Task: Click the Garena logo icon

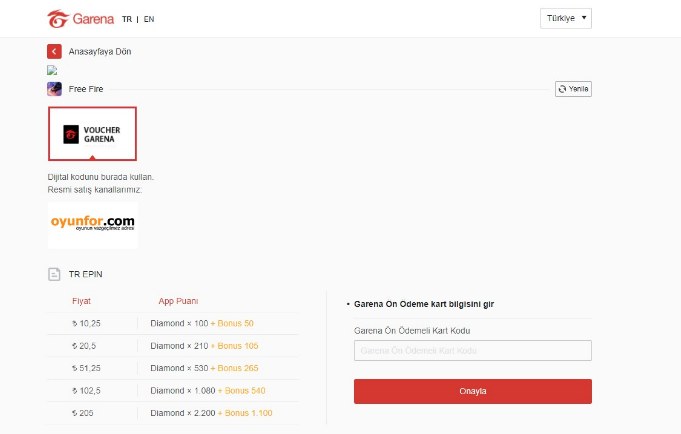Action: [x=58, y=19]
